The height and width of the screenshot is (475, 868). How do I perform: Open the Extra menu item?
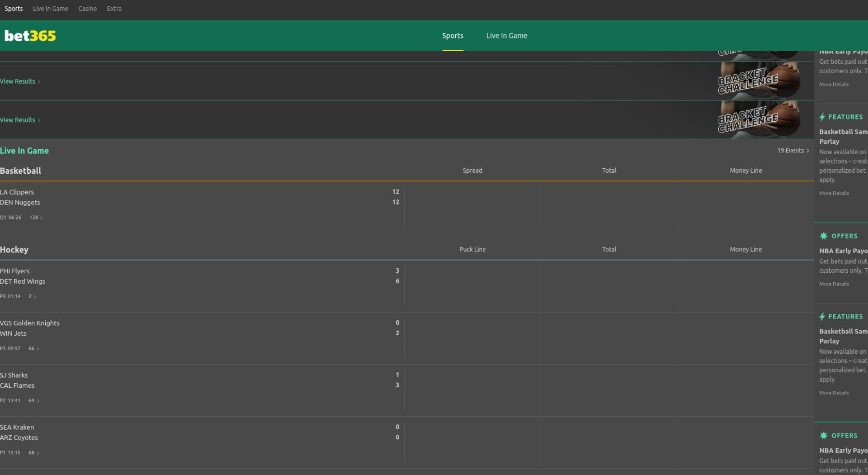[114, 9]
